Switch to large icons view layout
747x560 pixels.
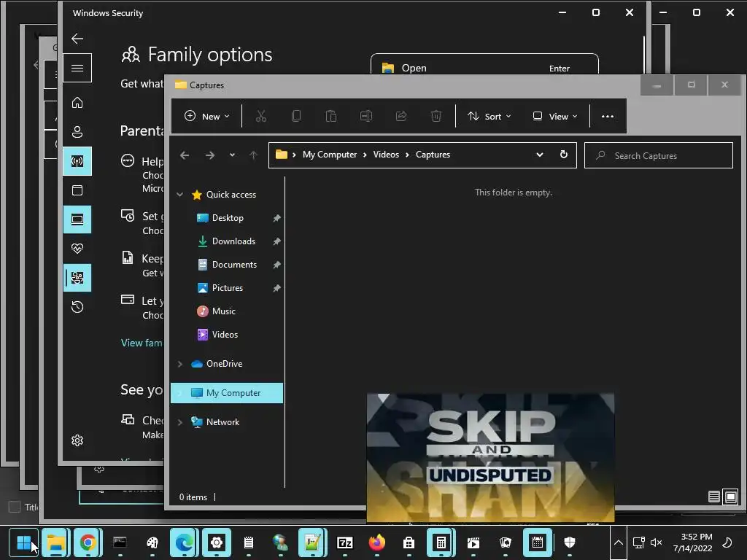point(731,497)
